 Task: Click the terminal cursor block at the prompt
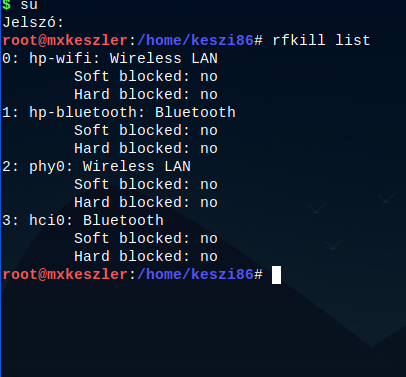click(x=276, y=275)
